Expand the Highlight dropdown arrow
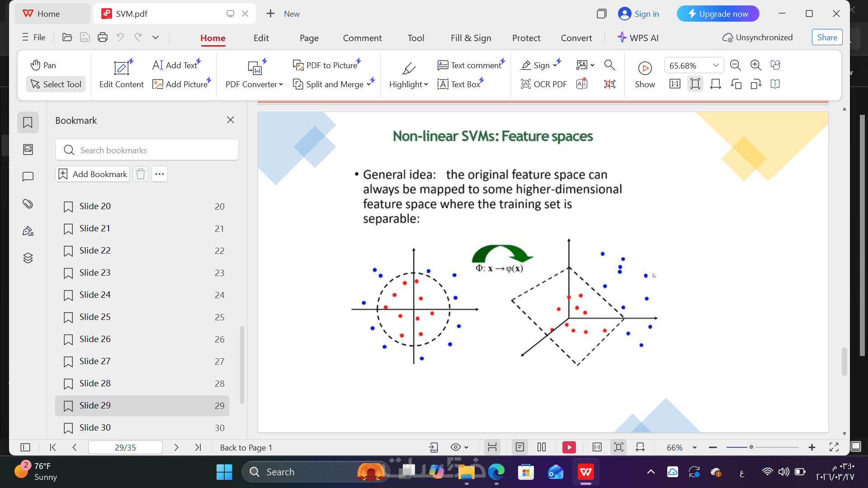Image resolution: width=868 pixels, height=488 pixels. pyautogui.click(x=426, y=84)
